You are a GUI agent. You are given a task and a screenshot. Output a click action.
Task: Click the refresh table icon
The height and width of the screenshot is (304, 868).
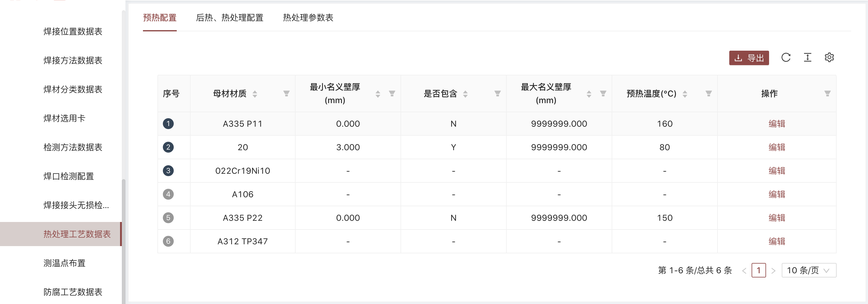click(786, 58)
